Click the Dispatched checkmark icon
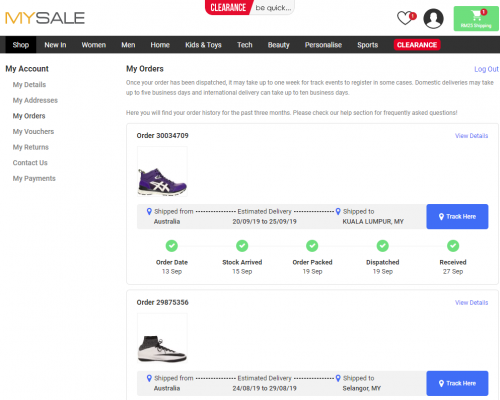Viewport: 500px width, 400px height. [382, 246]
